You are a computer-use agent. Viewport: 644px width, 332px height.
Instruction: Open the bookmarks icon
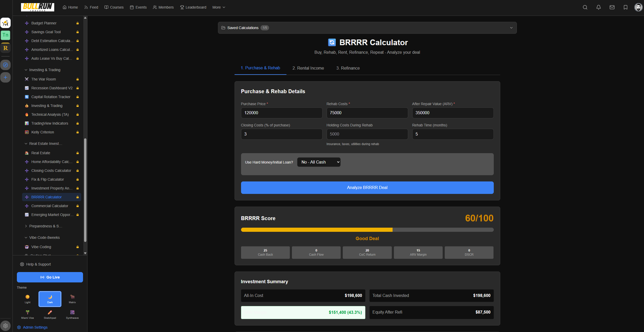(626, 7)
